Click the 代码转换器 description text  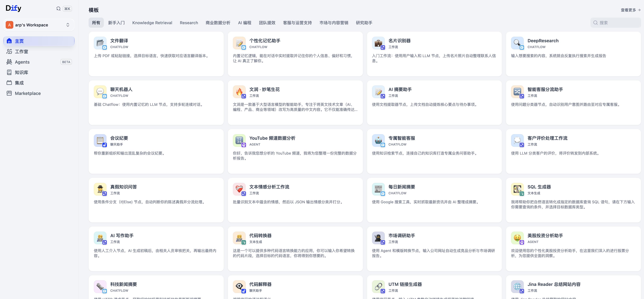point(294,253)
